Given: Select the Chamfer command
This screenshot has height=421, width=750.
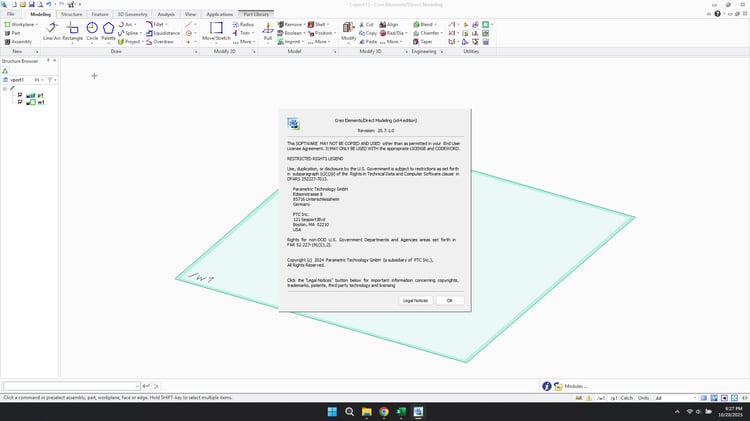Looking at the screenshot, I should pyautogui.click(x=428, y=33).
